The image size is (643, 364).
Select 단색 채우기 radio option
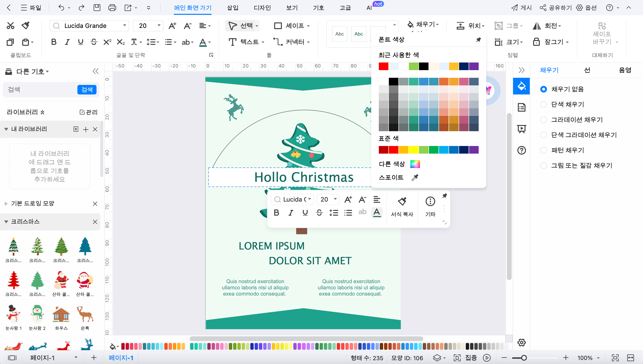point(543,104)
